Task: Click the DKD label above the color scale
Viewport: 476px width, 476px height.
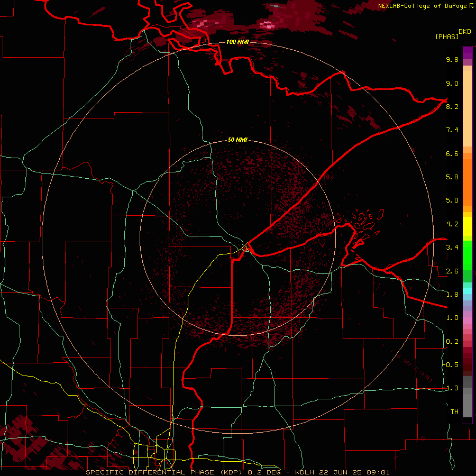Action: tap(465, 32)
